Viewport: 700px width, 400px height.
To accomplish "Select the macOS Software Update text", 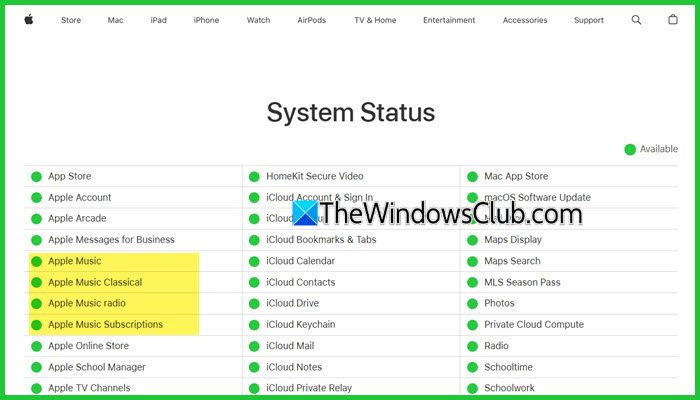I will click(538, 198).
